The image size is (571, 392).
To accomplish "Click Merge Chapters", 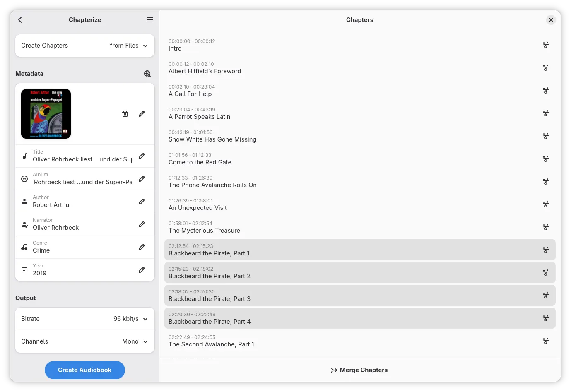I will [359, 370].
